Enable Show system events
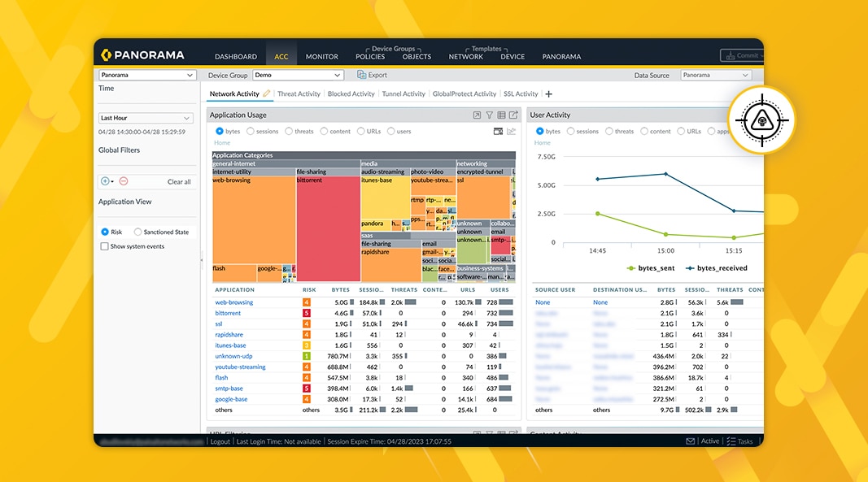Image resolution: width=868 pixels, height=482 pixels. point(103,246)
